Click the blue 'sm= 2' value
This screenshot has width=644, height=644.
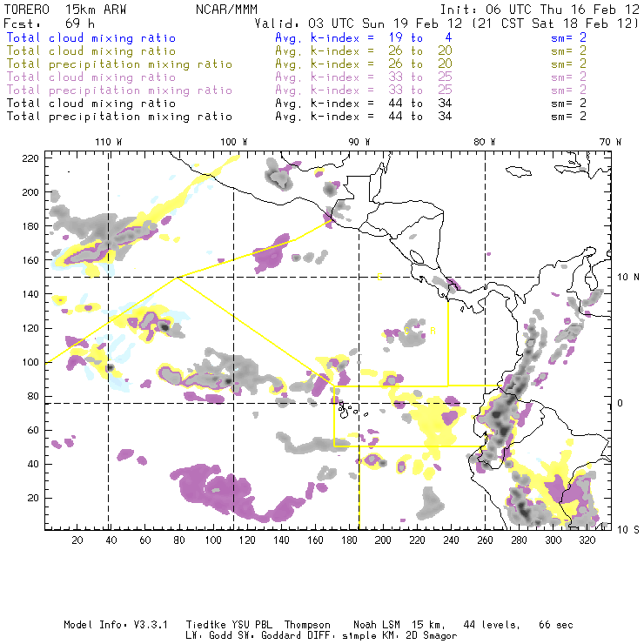coord(568,37)
